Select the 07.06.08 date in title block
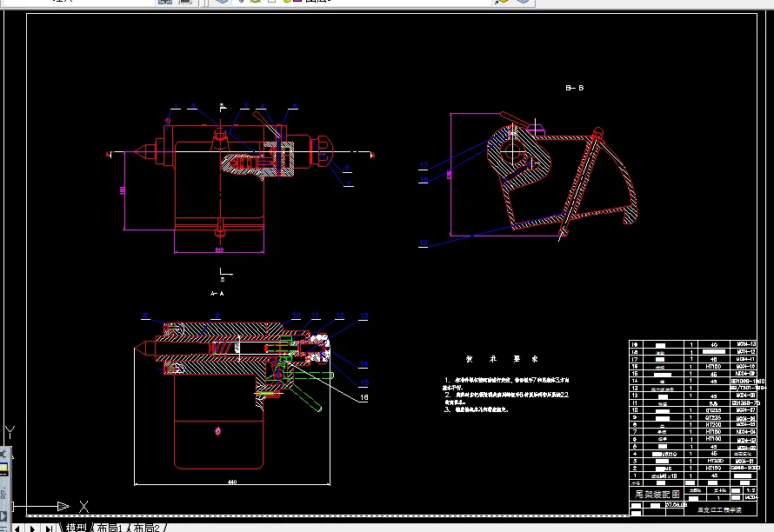Screen dimensions: 774x532 pyautogui.click(x=677, y=505)
